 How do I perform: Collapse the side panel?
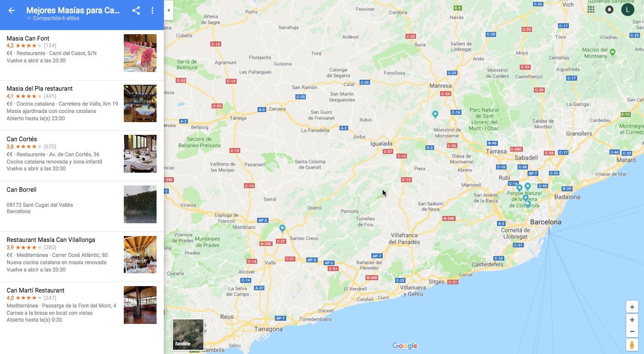coord(168,10)
